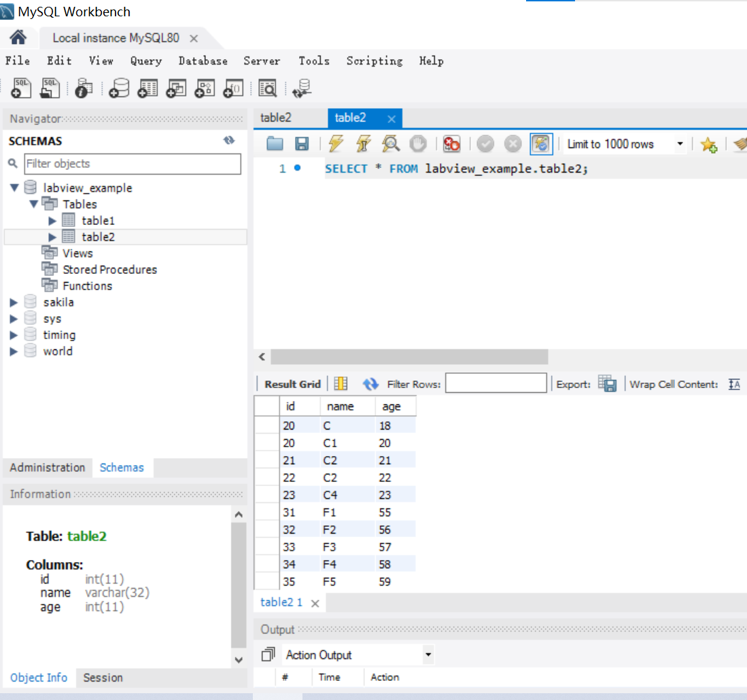747x700 pixels.
Task: Create new table icon
Action: (x=147, y=88)
